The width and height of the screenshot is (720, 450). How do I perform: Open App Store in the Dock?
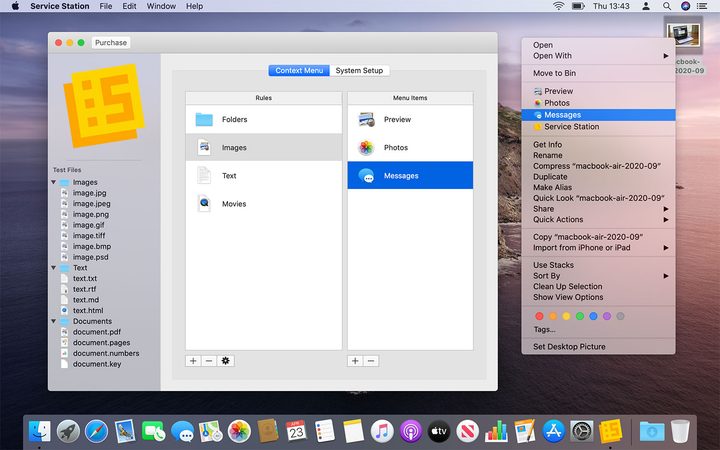pyautogui.click(x=553, y=431)
